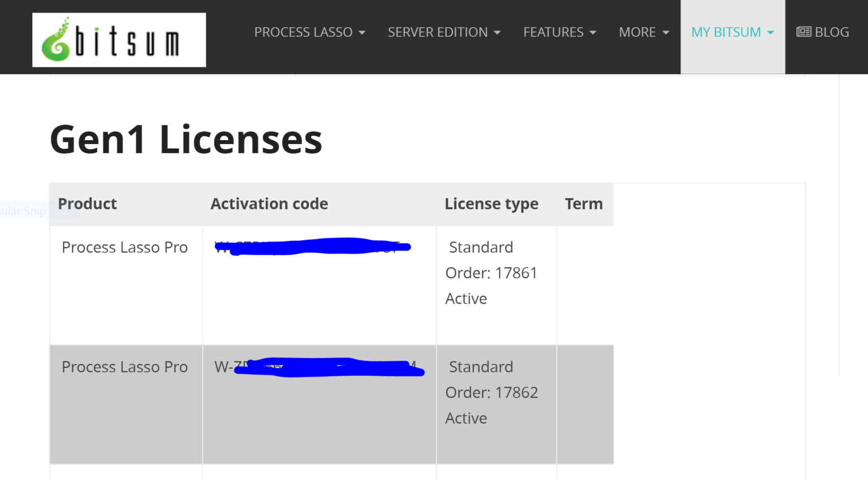Click the Activation code column header
Screen dimensions: 868x480
pos(270,204)
